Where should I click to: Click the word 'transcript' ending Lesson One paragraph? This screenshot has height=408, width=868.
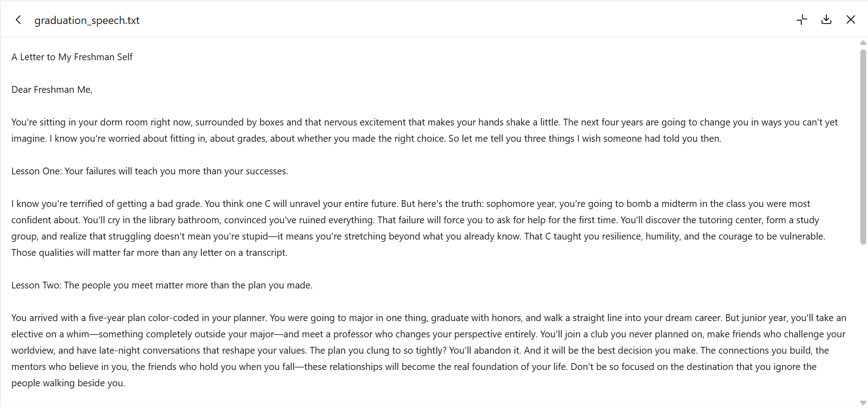(x=266, y=253)
